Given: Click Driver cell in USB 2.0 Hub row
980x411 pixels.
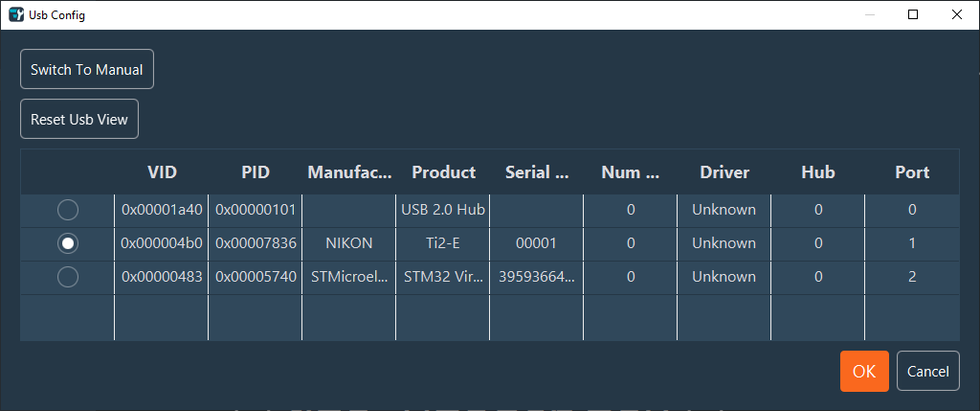Looking at the screenshot, I should pos(724,210).
